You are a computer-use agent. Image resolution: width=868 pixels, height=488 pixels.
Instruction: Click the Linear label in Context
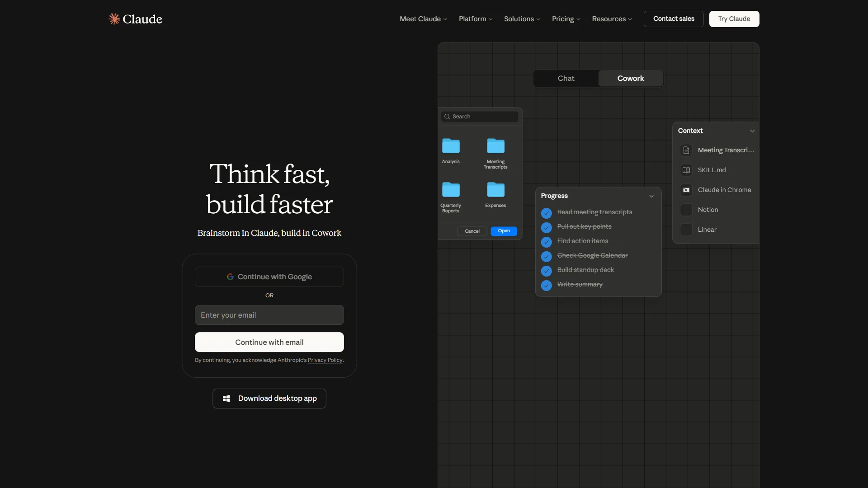707,230
